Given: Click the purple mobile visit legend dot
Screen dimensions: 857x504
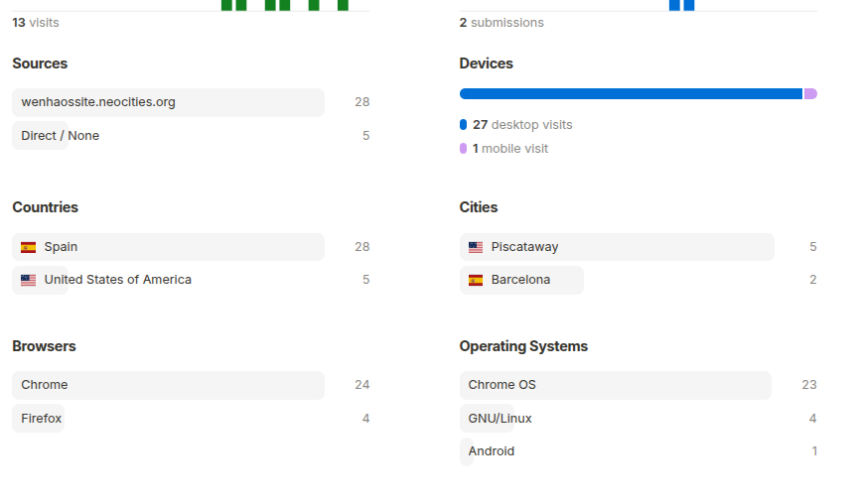Looking at the screenshot, I should (463, 149).
